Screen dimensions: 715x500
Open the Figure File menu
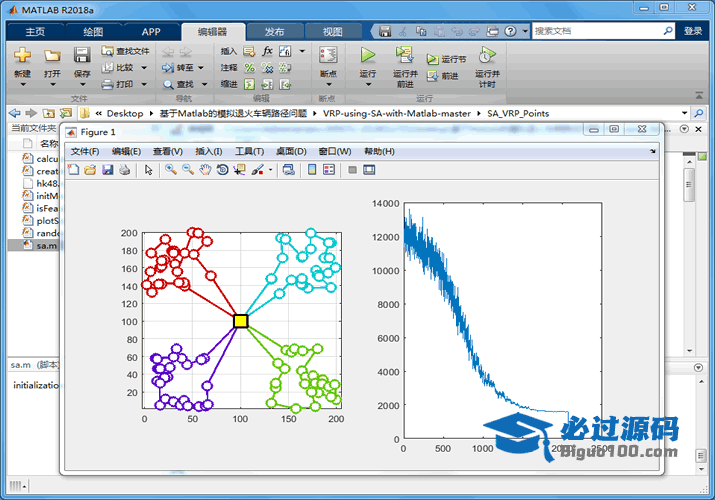[x=85, y=151]
